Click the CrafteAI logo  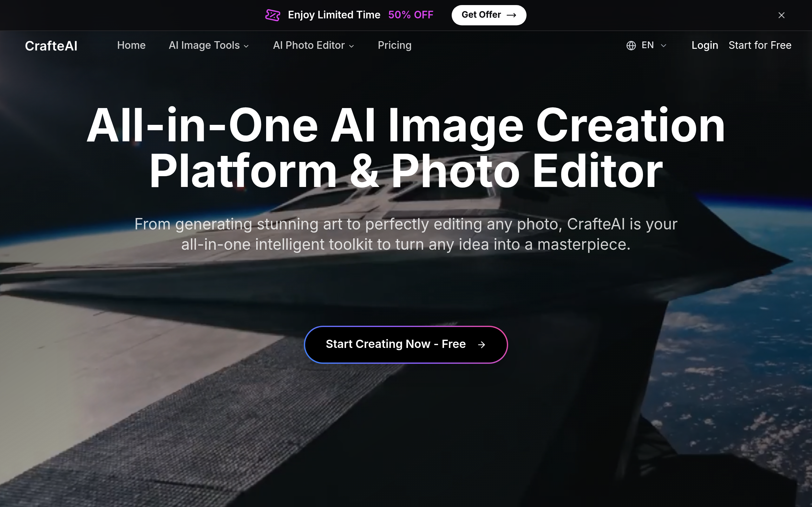51,46
